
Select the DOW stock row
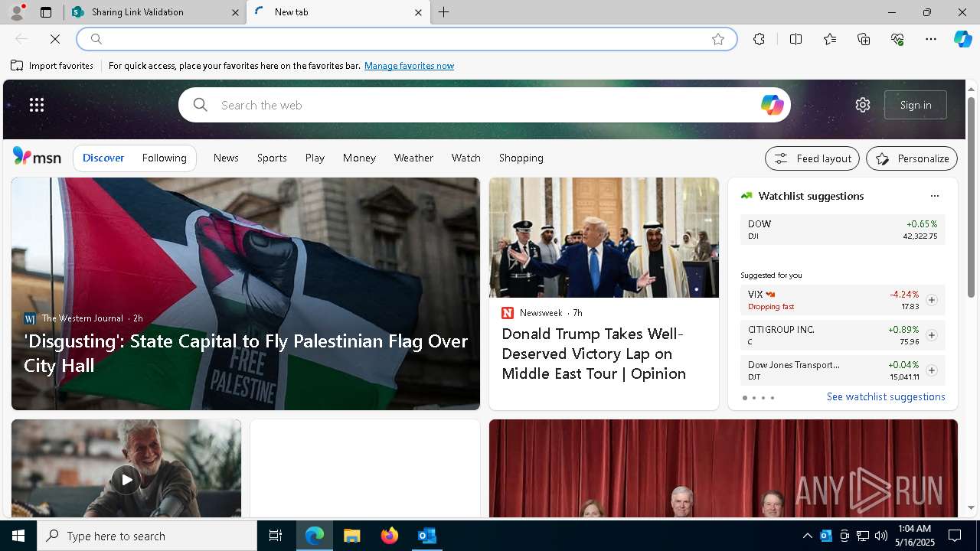(842, 230)
